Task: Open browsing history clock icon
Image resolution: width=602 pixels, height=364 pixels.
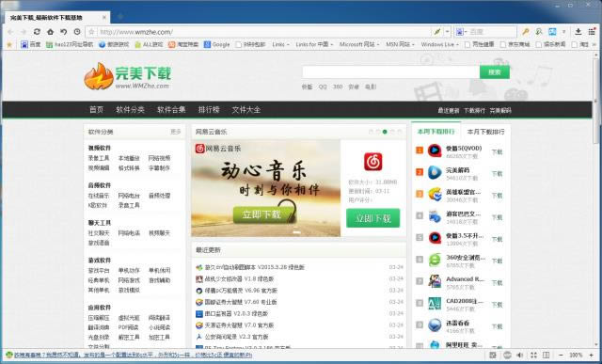Action: (x=77, y=32)
